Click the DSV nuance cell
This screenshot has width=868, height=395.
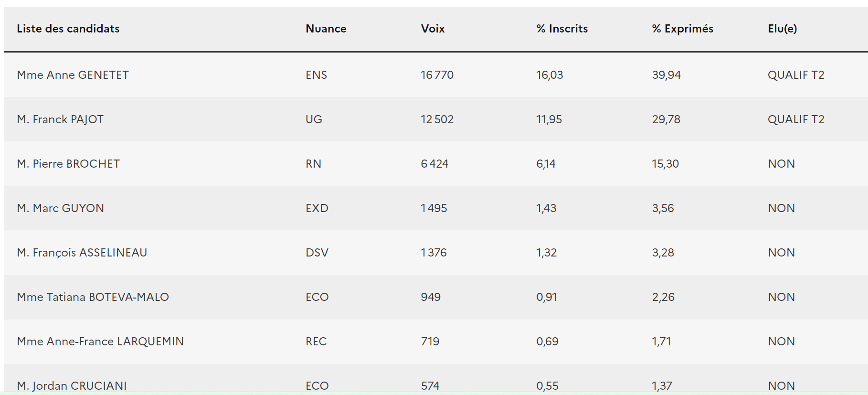coord(317,253)
